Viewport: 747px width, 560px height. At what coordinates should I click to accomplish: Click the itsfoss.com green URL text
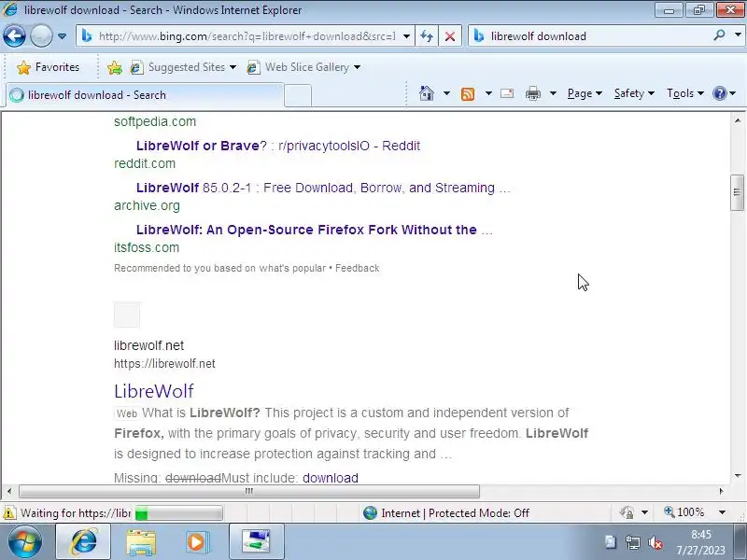[x=147, y=247]
